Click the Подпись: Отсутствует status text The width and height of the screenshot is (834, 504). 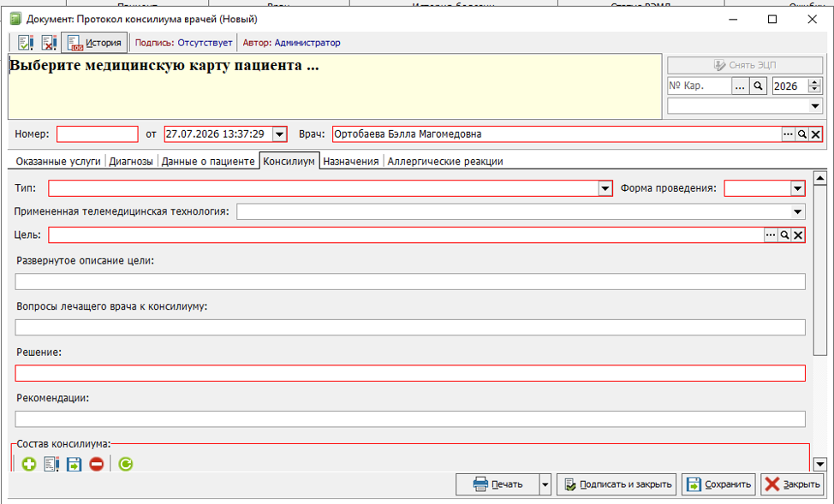pos(183,43)
